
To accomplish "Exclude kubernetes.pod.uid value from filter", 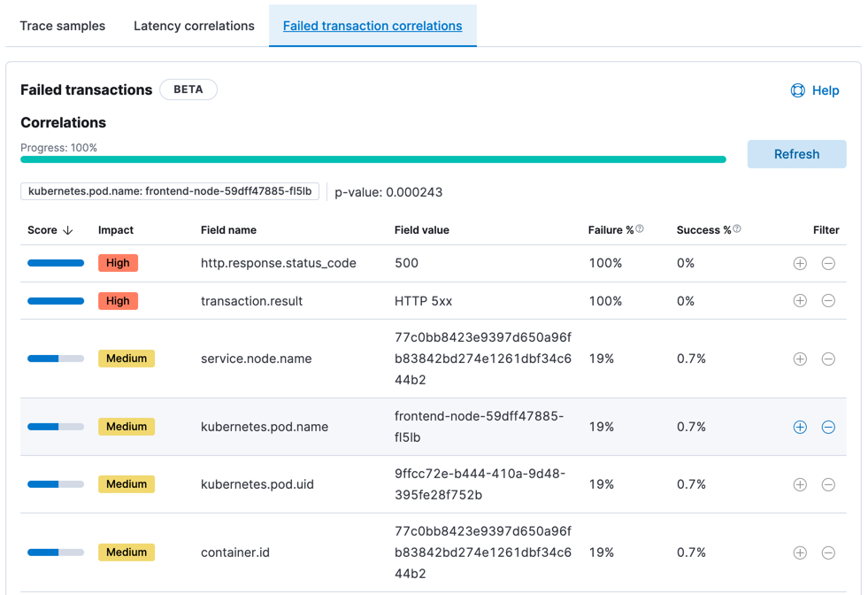I will tap(828, 484).
